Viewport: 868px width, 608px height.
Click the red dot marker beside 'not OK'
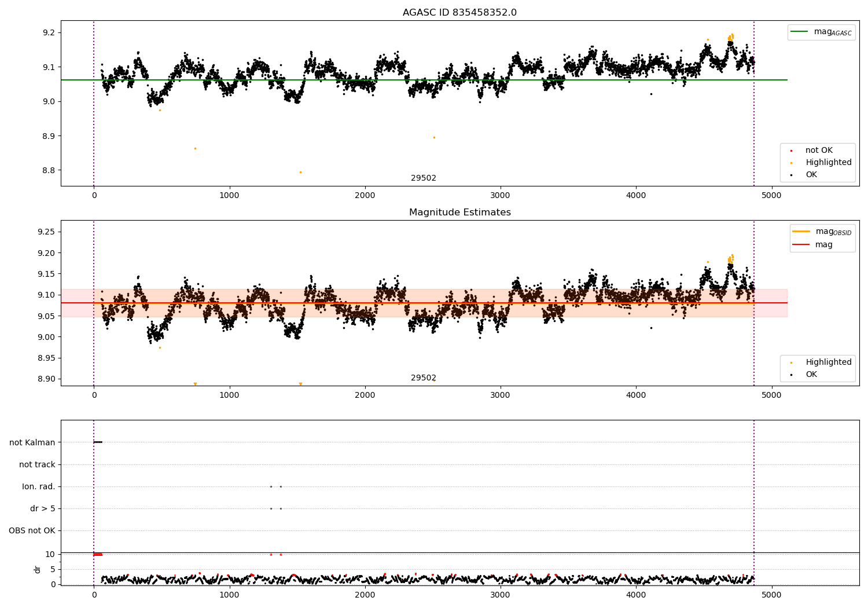point(791,151)
